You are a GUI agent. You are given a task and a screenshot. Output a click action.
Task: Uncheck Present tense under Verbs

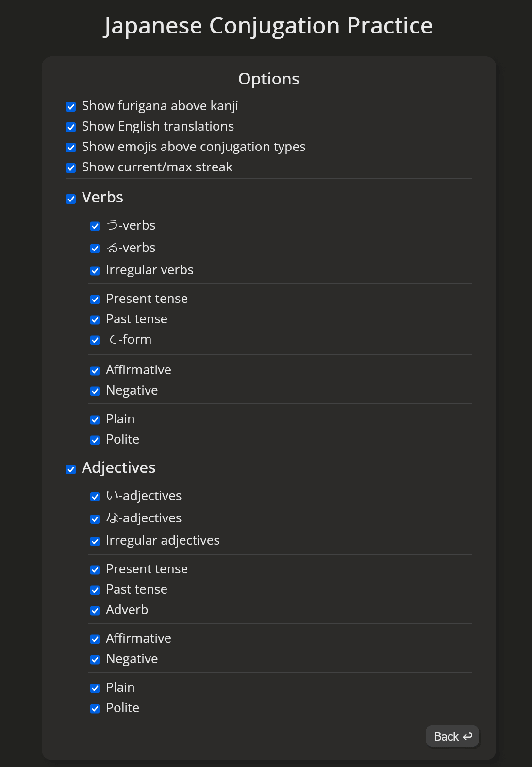click(x=95, y=299)
